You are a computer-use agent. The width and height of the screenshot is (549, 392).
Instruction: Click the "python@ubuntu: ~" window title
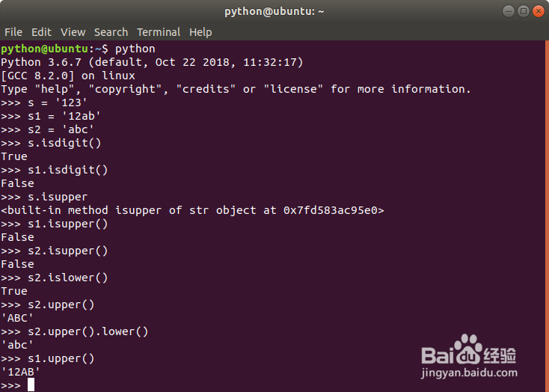(274, 11)
